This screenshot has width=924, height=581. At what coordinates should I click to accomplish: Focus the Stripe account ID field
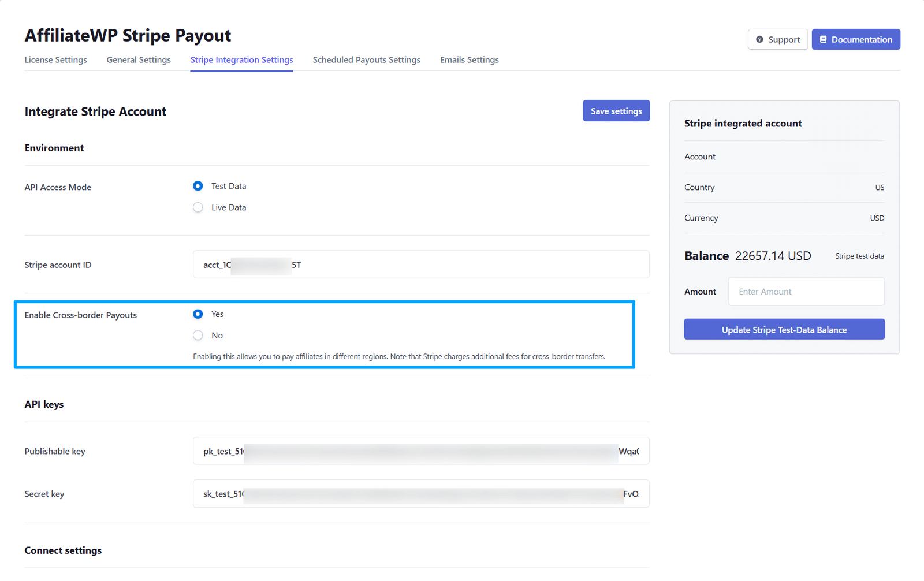[x=421, y=265]
